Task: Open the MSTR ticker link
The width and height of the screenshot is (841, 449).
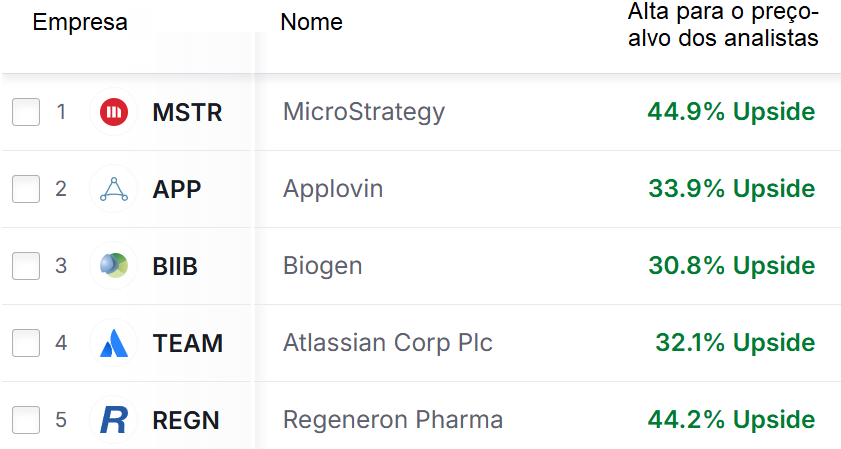Action: [x=187, y=113]
